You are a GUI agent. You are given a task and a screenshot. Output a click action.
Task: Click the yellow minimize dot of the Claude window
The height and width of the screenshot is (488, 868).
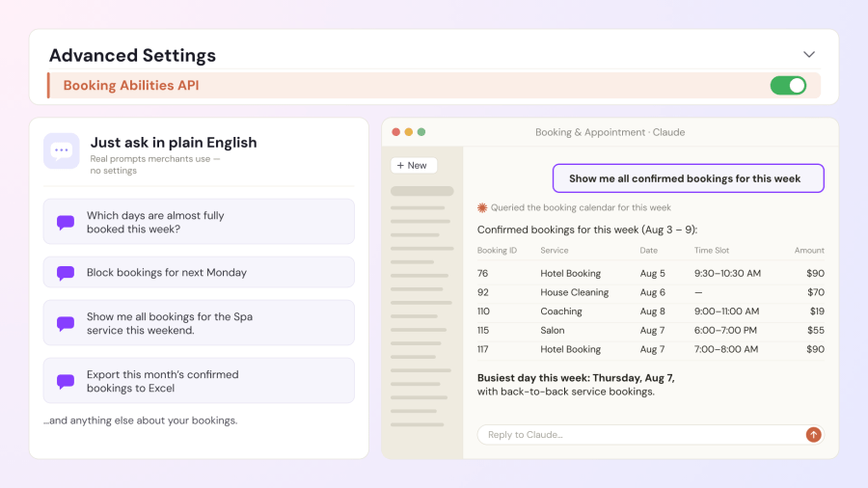pos(409,132)
